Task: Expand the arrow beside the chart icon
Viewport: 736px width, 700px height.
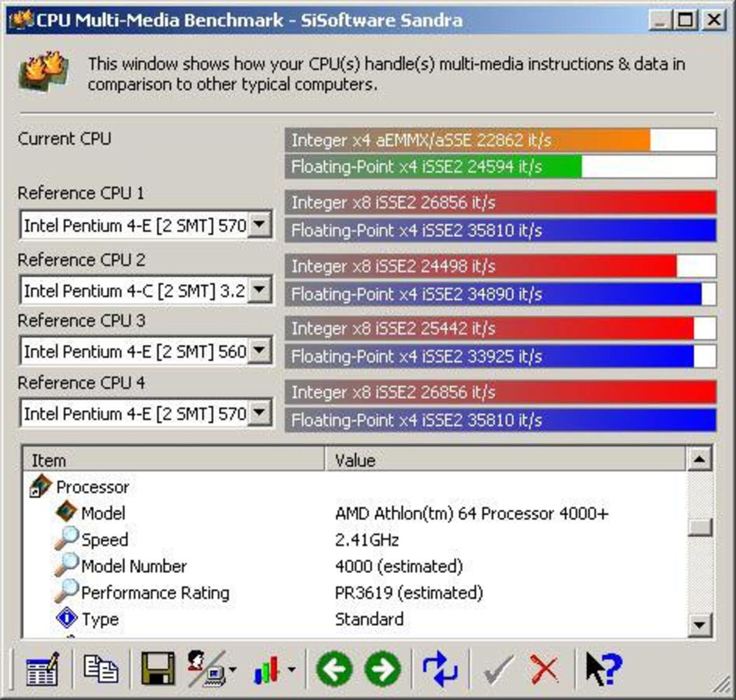Action: (x=291, y=670)
